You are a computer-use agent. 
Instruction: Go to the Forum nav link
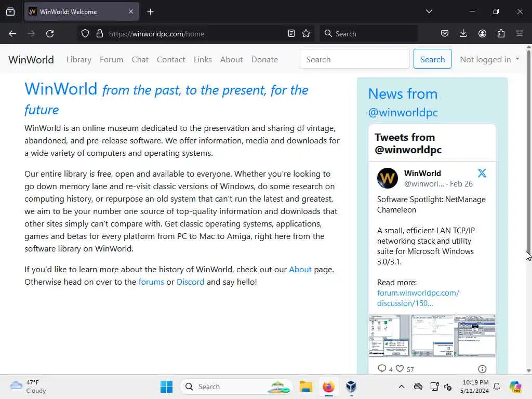(x=111, y=59)
